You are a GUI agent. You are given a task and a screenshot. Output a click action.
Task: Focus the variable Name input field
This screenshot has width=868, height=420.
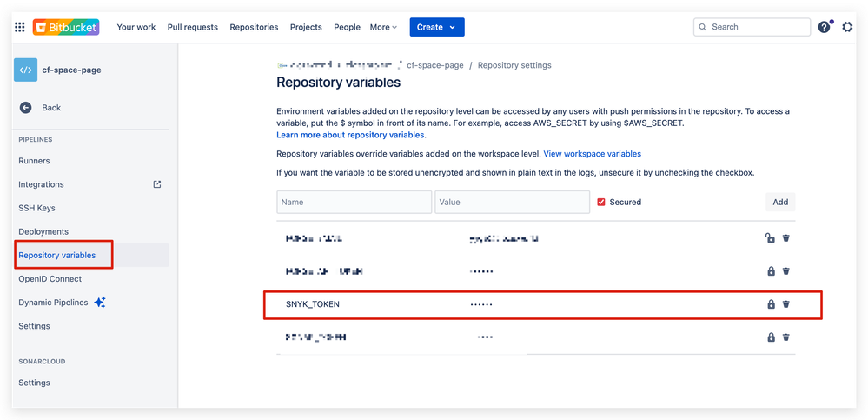354,203
